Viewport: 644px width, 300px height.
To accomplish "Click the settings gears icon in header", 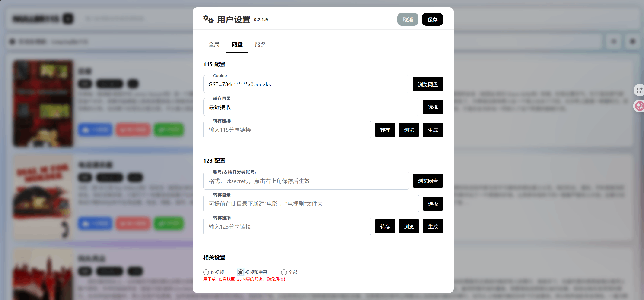I will coord(208,19).
